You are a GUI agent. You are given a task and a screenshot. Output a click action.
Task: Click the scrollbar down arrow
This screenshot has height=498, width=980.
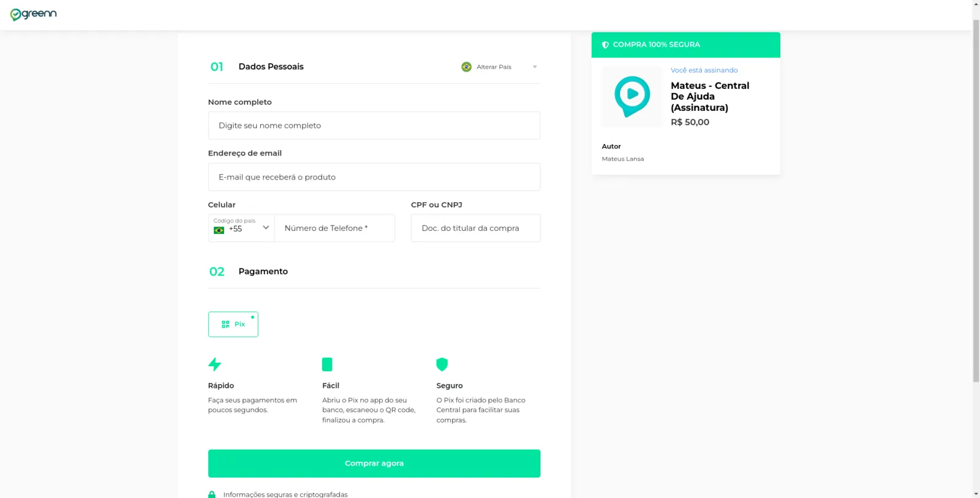pyautogui.click(x=976, y=494)
